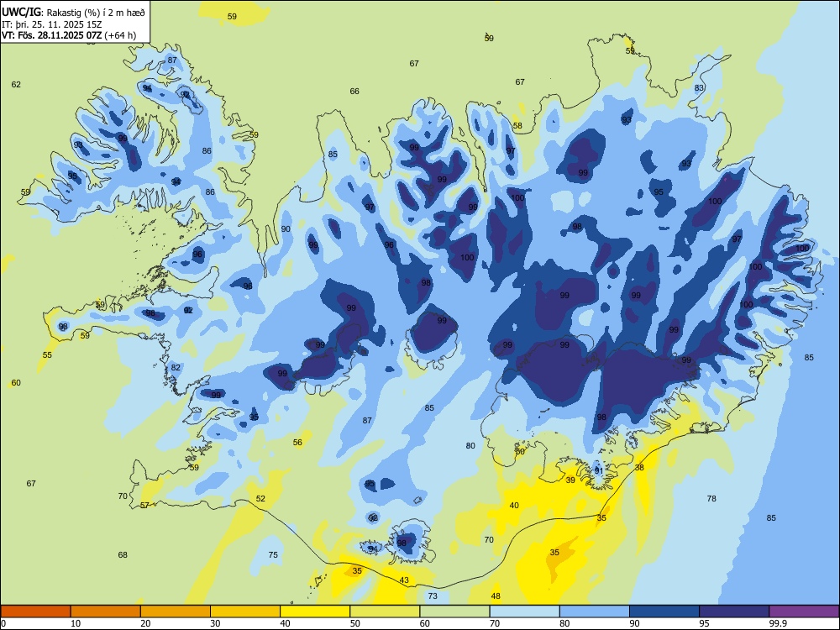Click the map value 91

pos(599,471)
